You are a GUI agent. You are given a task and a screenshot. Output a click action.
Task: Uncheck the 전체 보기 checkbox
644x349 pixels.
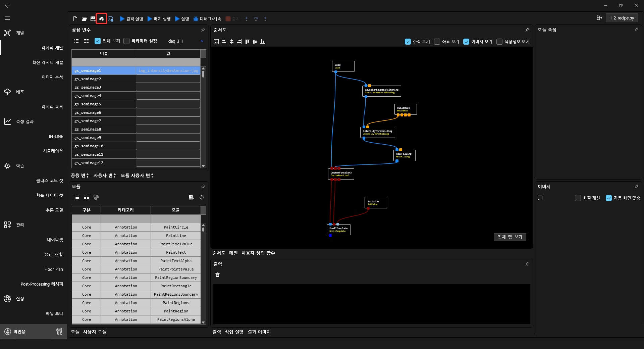(x=98, y=41)
